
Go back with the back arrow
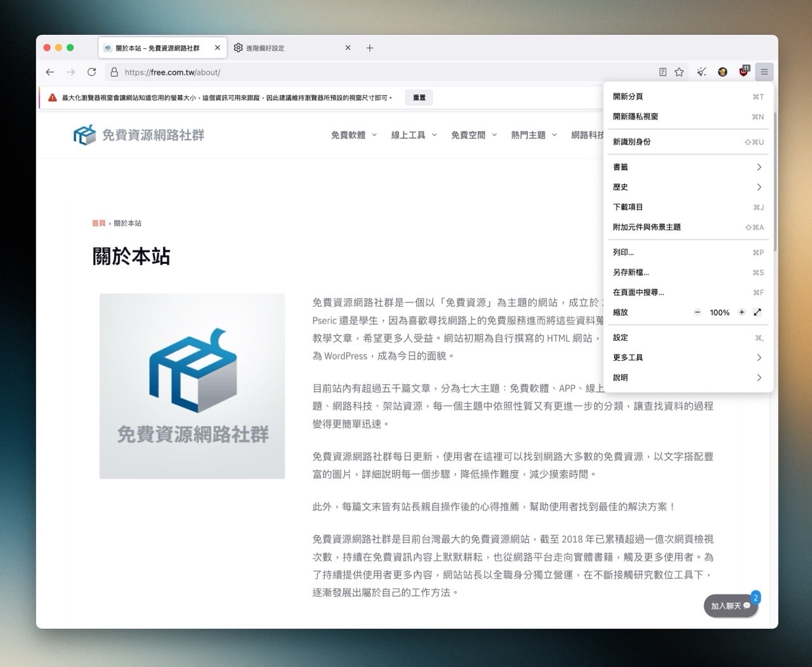click(x=50, y=72)
